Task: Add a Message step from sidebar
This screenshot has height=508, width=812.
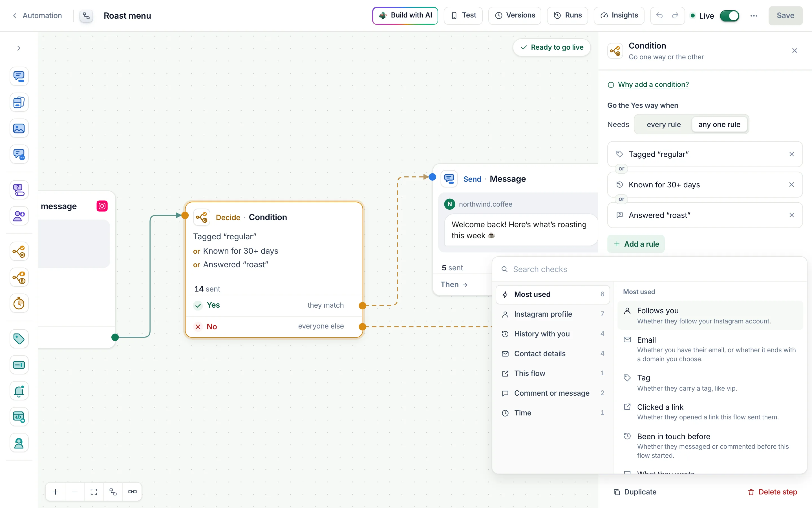Action: 19,76
